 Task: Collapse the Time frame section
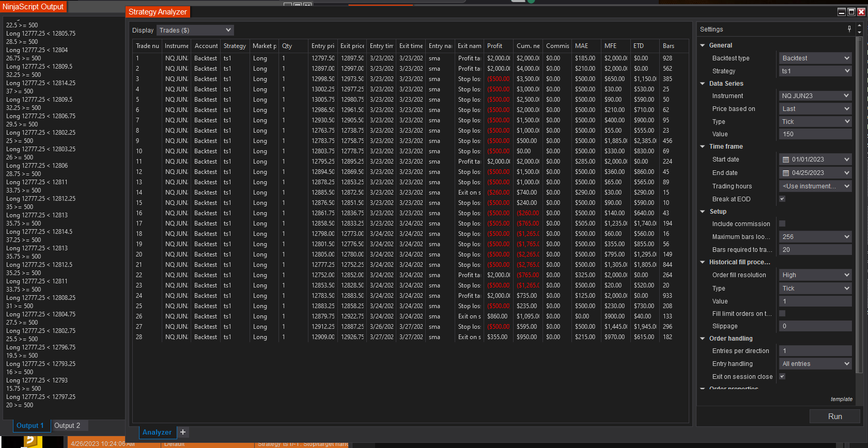(703, 147)
